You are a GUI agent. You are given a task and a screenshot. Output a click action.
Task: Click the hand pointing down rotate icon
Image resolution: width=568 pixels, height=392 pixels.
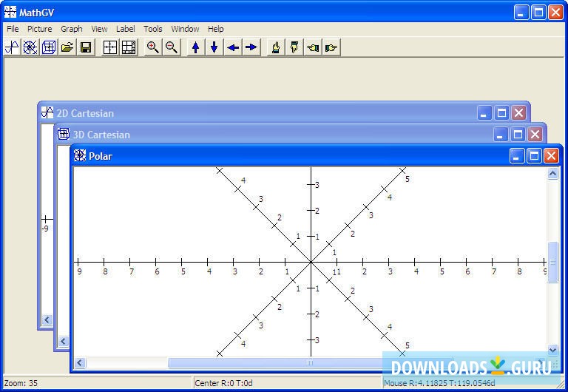click(294, 47)
